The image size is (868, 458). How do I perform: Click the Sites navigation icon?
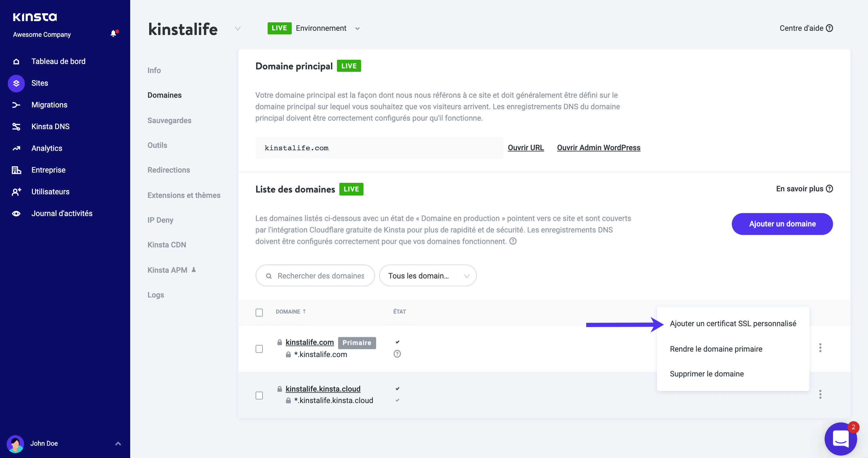coord(16,83)
